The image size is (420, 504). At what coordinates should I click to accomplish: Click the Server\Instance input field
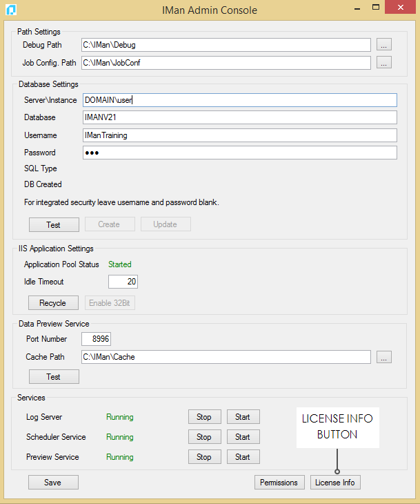click(239, 100)
